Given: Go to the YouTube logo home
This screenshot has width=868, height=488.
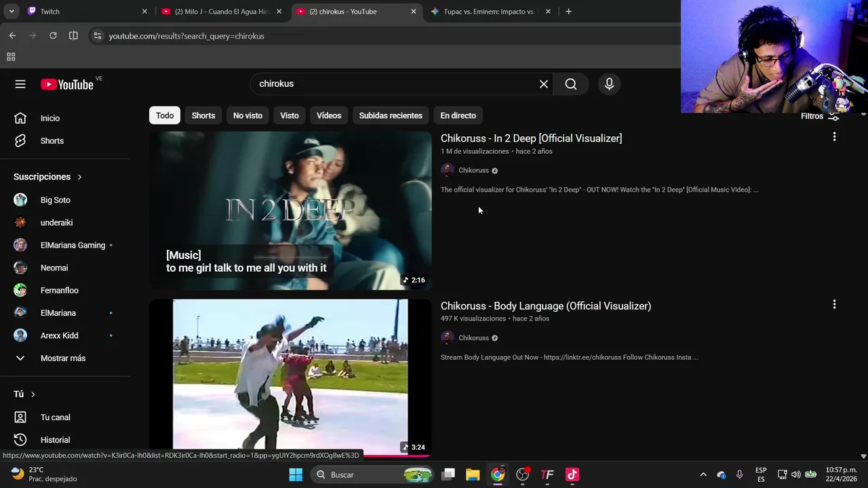Looking at the screenshot, I should tap(66, 84).
